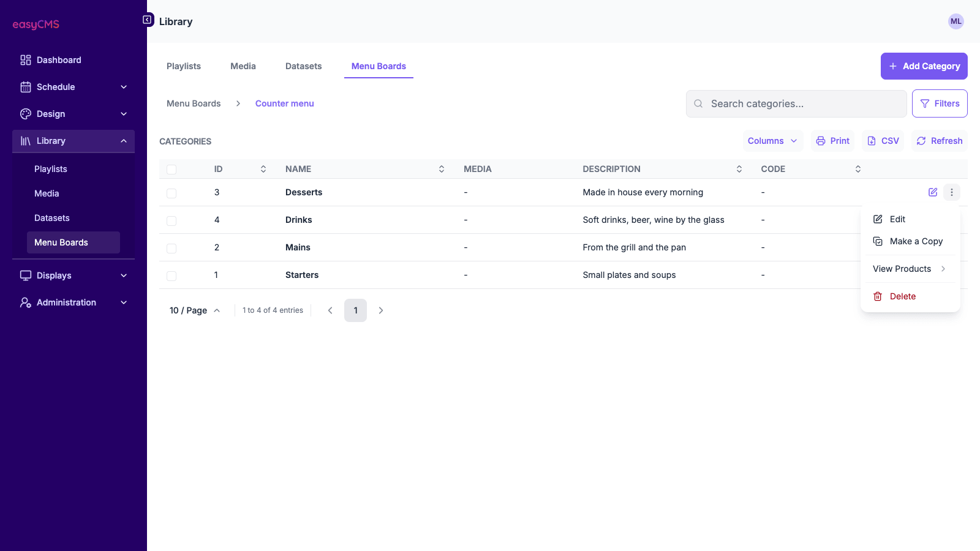This screenshot has width=980, height=551.
Task: Choose Edit from the context menu
Action: (x=910, y=219)
